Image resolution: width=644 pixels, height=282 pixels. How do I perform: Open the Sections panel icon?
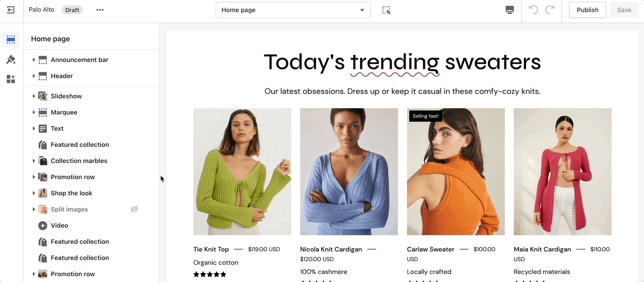tap(11, 40)
